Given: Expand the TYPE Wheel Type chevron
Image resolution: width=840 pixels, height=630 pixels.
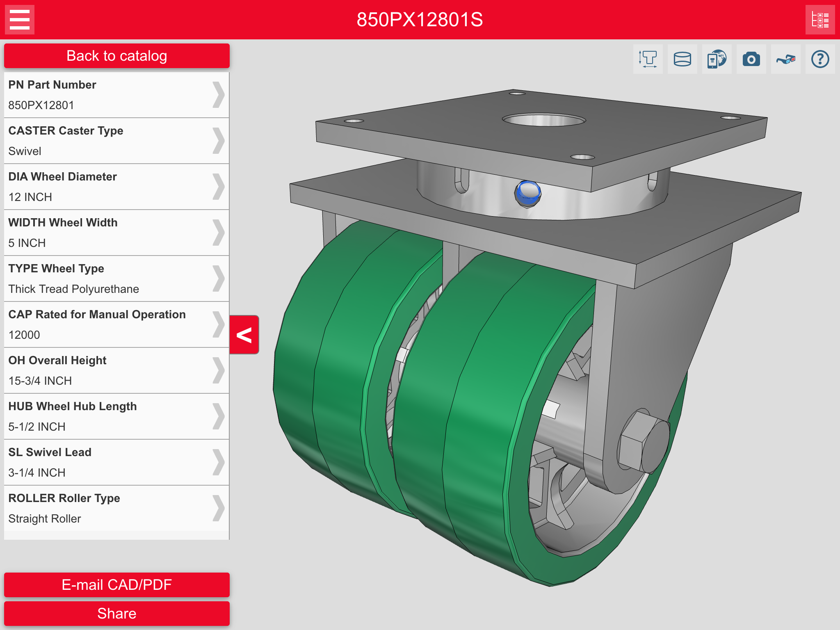Looking at the screenshot, I should 219,278.
